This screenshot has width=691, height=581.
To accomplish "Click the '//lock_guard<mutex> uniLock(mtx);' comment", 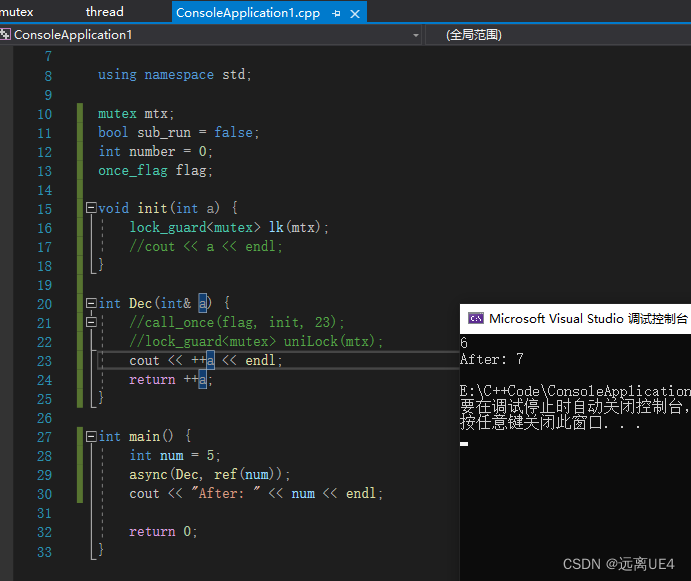I will (x=256, y=341).
